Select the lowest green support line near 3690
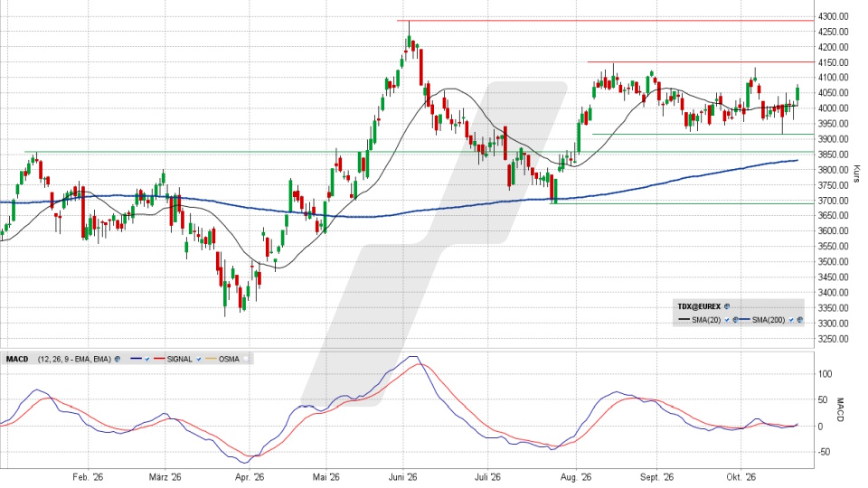The height and width of the screenshot is (488, 868). [x=682, y=203]
